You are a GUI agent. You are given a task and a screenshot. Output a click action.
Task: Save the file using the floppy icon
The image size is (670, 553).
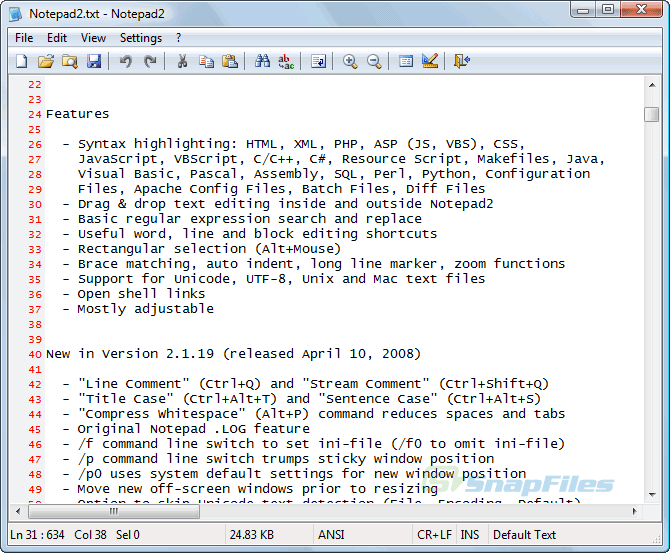94,61
